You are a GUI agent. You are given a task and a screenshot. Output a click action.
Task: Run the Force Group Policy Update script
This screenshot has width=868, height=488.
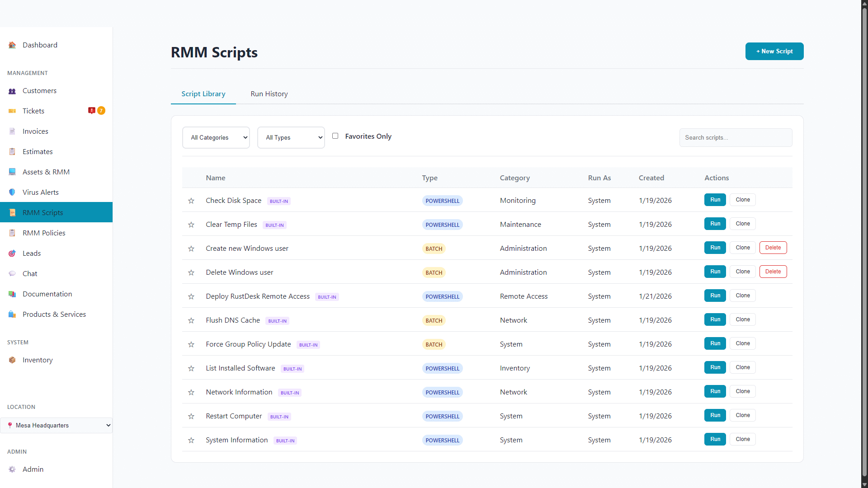coord(715,343)
